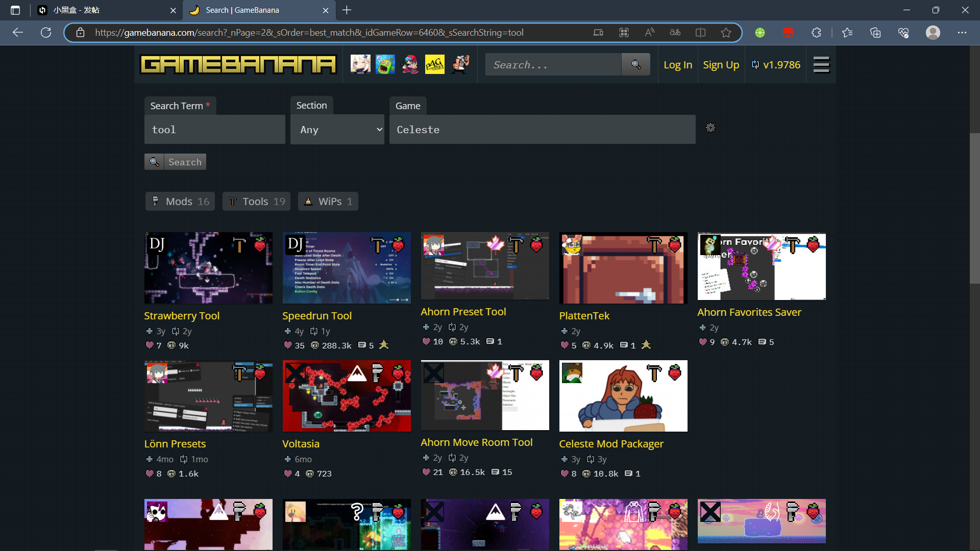Click the Game field containing Celeste

point(542,130)
